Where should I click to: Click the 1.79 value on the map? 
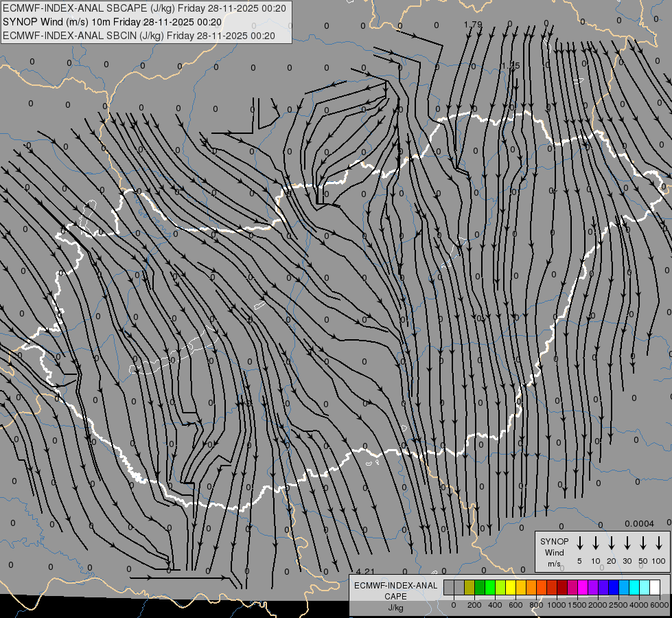[473, 25]
